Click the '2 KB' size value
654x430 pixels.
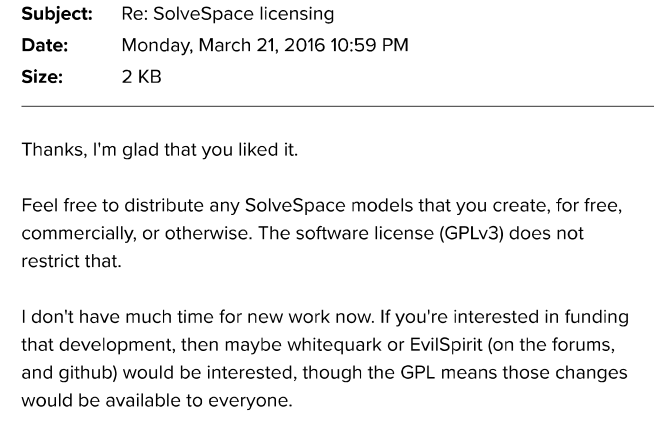[x=141, y=77]
